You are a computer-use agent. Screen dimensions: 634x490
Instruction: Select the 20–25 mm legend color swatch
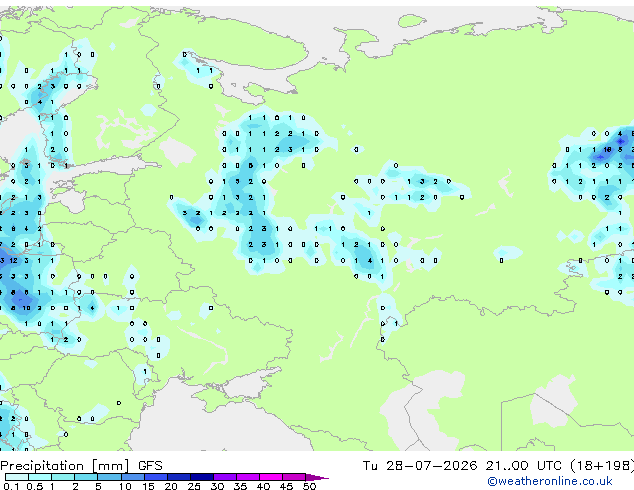178,477
